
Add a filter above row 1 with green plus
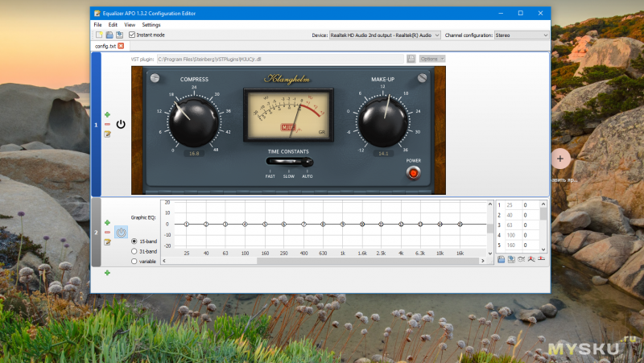[x=107, y=114]
